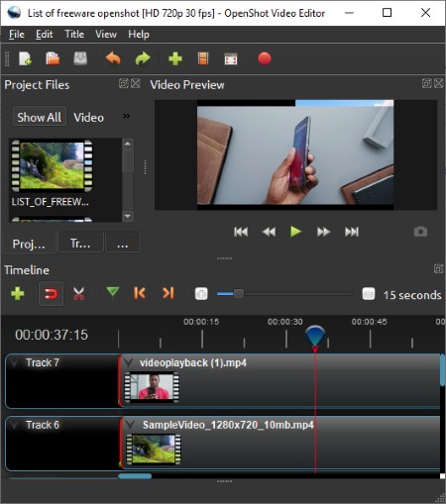Image resolution: width=446 pixels, height=504 pixels.
Task: Switch to the Proj... tab
Action: click(x=29, y=244)
